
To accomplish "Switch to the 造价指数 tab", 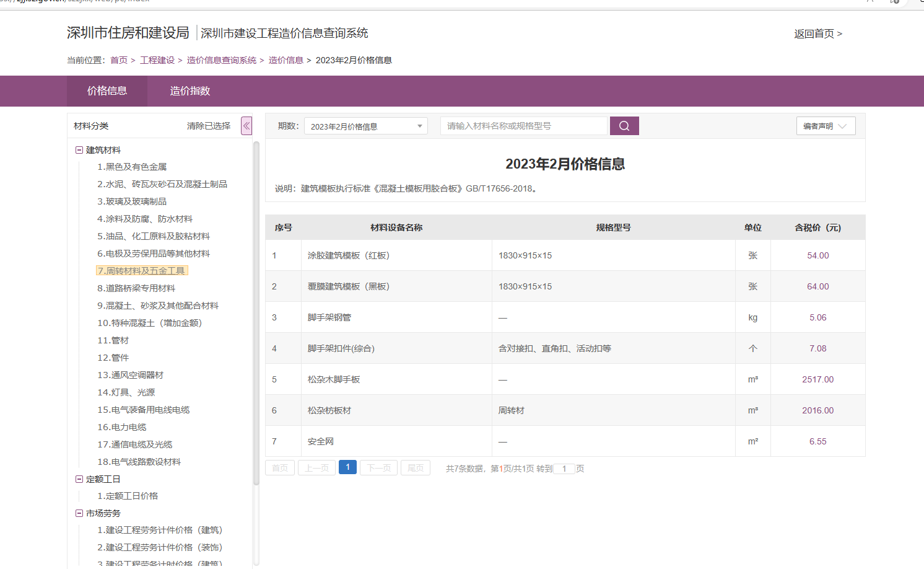I will pos(190,91).
